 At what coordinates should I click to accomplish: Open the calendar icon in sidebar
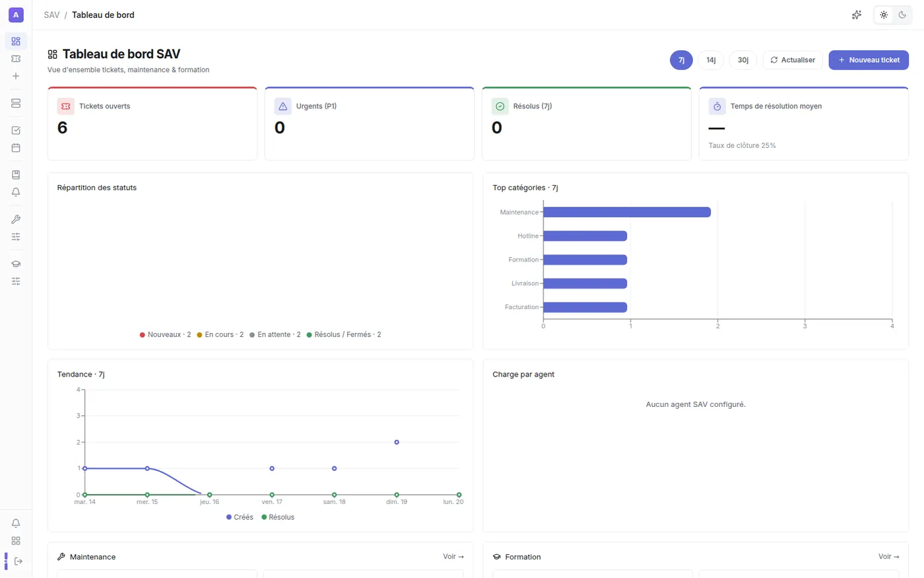pos(16,148)
